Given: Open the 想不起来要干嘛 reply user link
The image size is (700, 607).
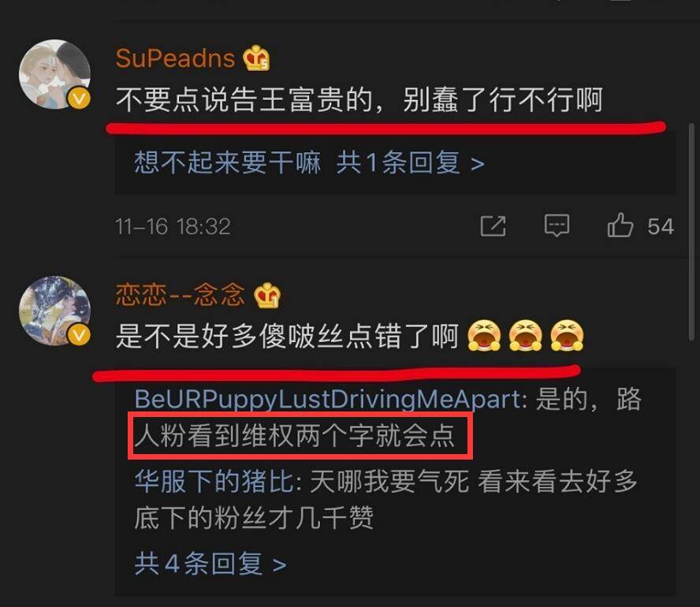Looking at the screenshot, I should [228, 162].
